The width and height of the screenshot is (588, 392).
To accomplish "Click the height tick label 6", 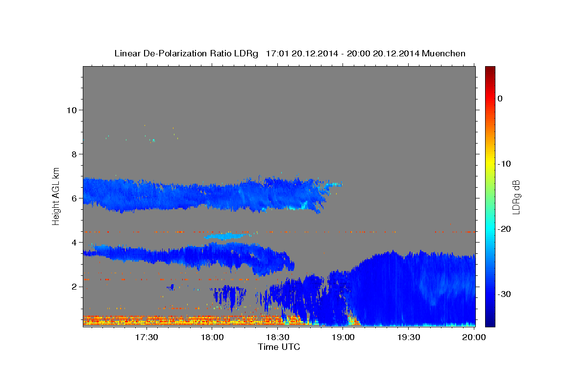I will pos(75,198).
